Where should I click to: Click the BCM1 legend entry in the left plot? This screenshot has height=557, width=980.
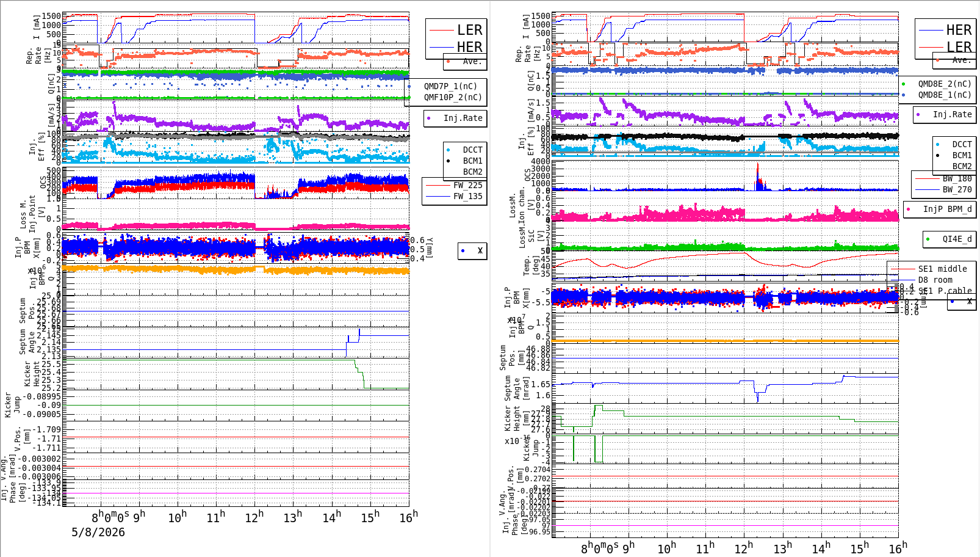tap(472, 161)
